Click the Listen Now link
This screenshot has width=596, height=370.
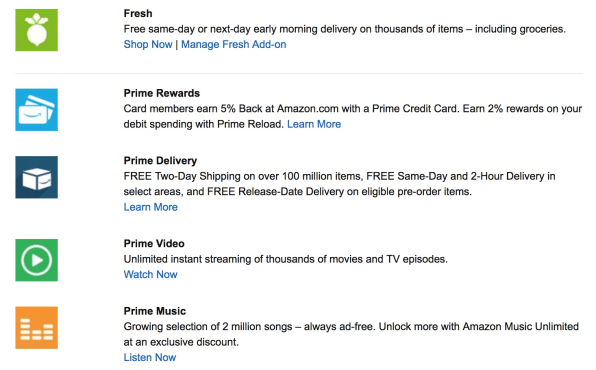(150, 357)
